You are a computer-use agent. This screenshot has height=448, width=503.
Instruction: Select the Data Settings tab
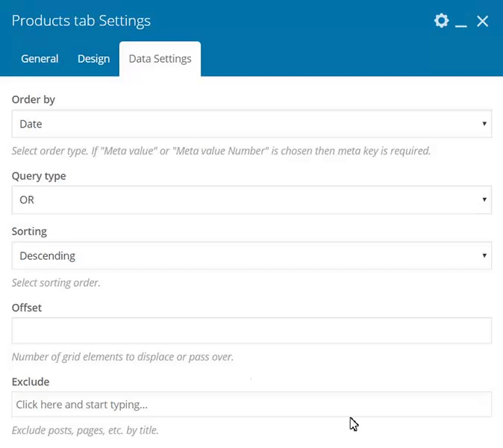[160, 59]
